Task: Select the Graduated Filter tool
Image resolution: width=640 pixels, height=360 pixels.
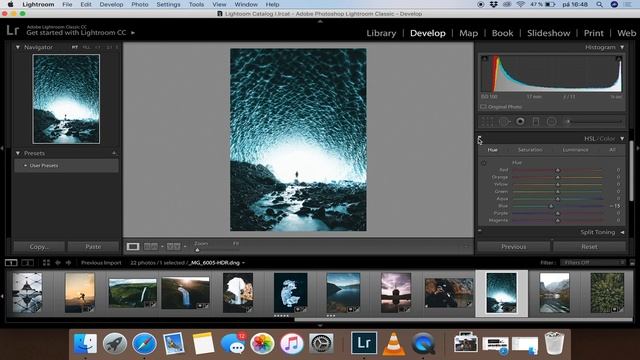Action: [x=536, y=122]
